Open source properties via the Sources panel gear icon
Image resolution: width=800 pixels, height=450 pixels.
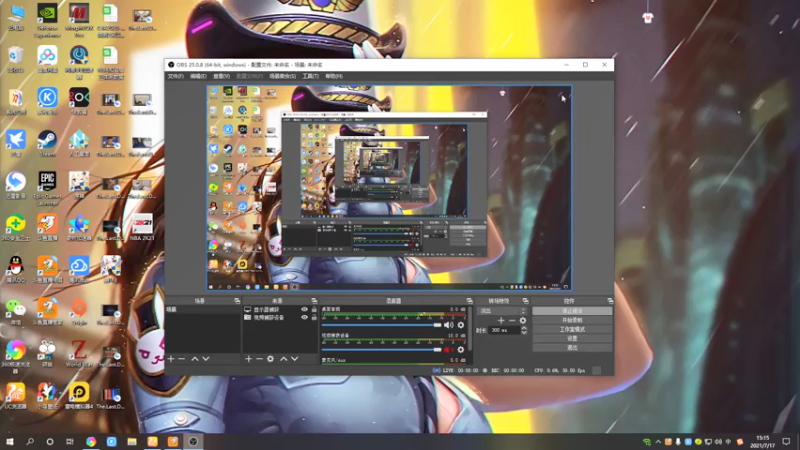[x=270, y=359]
